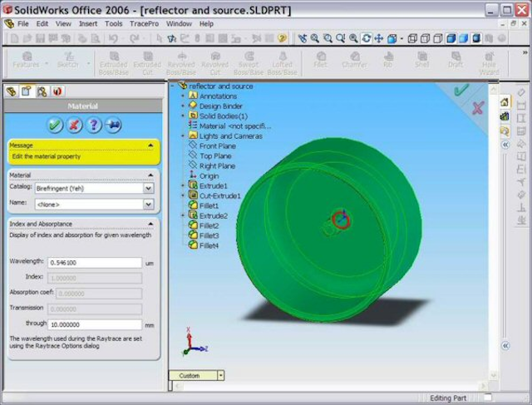Switch to the FeatureManager design tree tab
The image size is (532, 405).
tap(11, 91)
